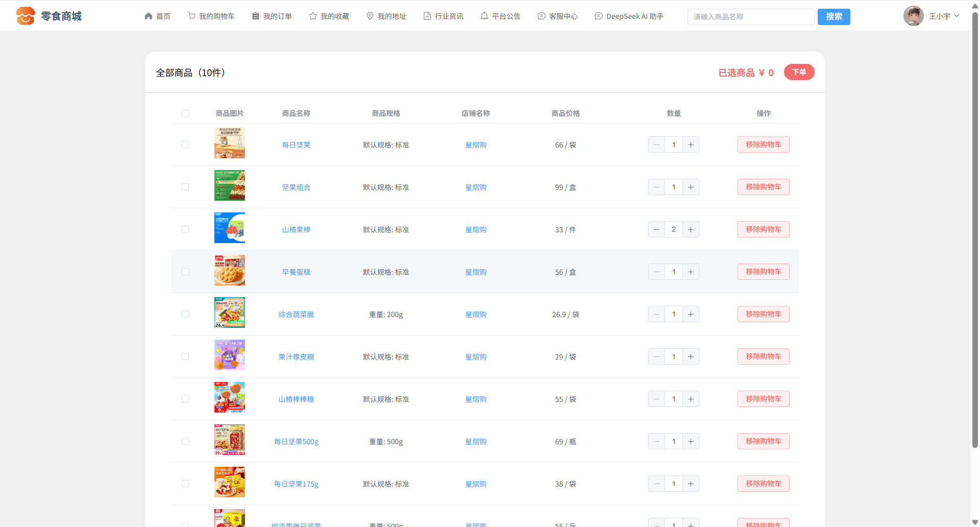This screenshot has height=527, width=980.
Task: Open 平台公告 bell icon
Action: coord(484,16)
